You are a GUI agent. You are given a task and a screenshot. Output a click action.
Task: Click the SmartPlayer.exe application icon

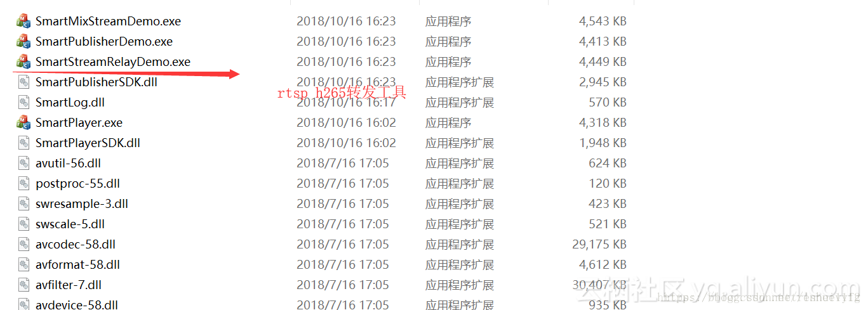click(x=23, y=122)
